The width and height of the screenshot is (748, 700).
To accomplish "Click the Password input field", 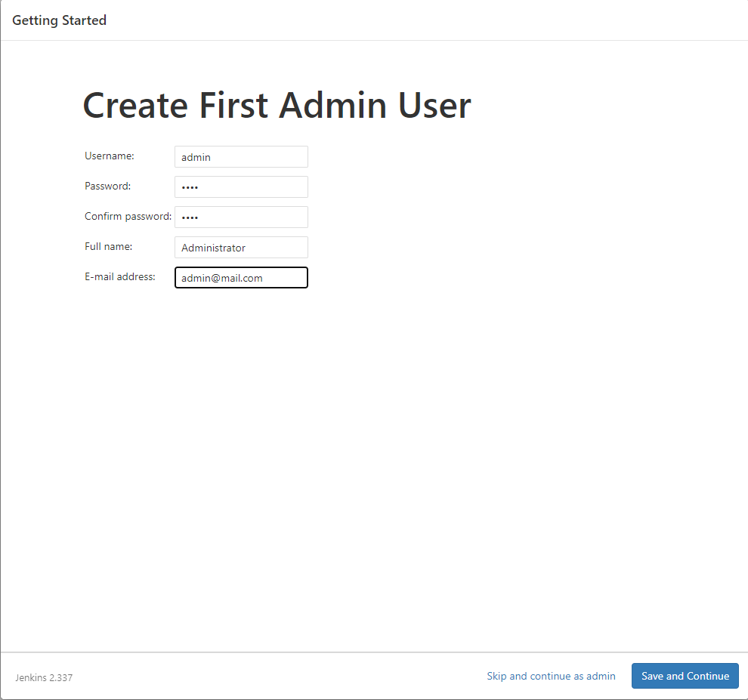I will 240,187.
